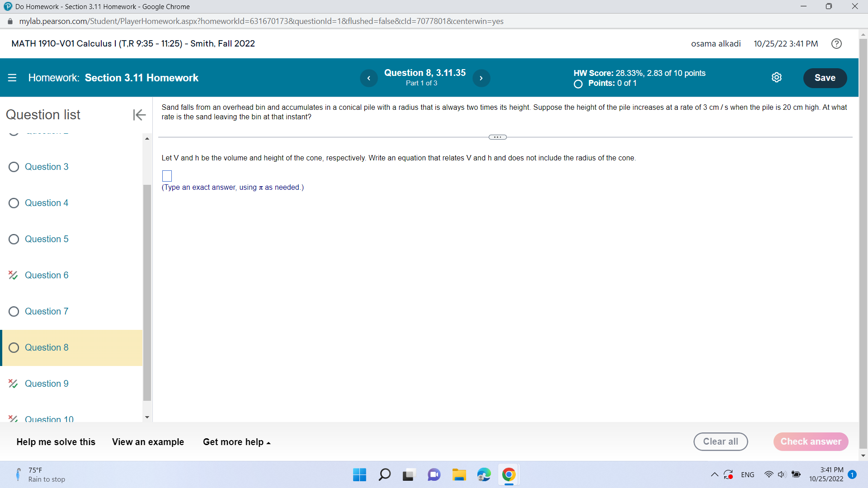Screen dimensions: 868x488
Task: Select Question 7 from the question list
Action: pyautogui.click(x=47, y=311)
